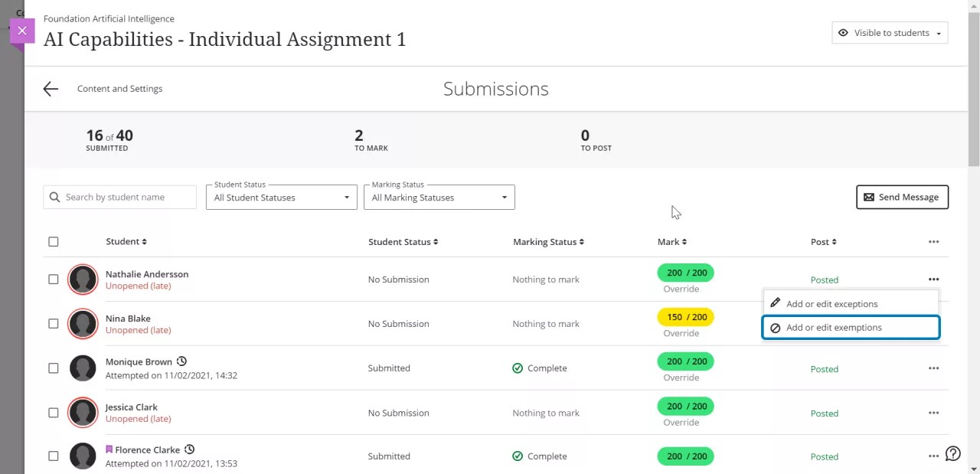The image size is (980, 474).
Task: Click the pencil icon for editing exceptions
Action: coord(776,303)
